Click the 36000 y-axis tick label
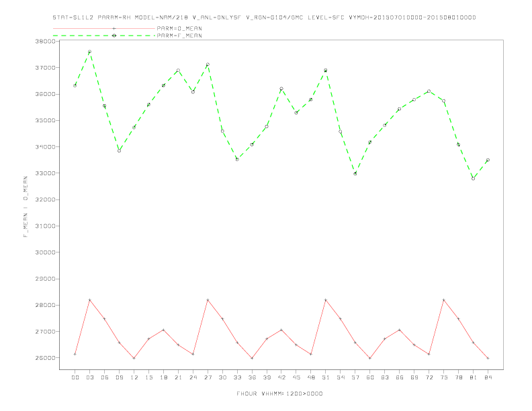The height and width of the screenshot is (411, 532). (x=45, y=94)
